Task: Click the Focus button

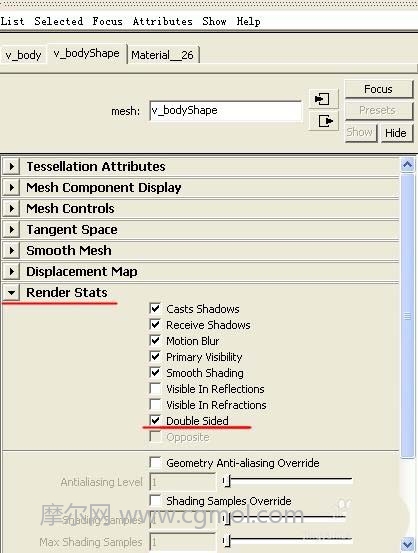Action: point(378,89)
